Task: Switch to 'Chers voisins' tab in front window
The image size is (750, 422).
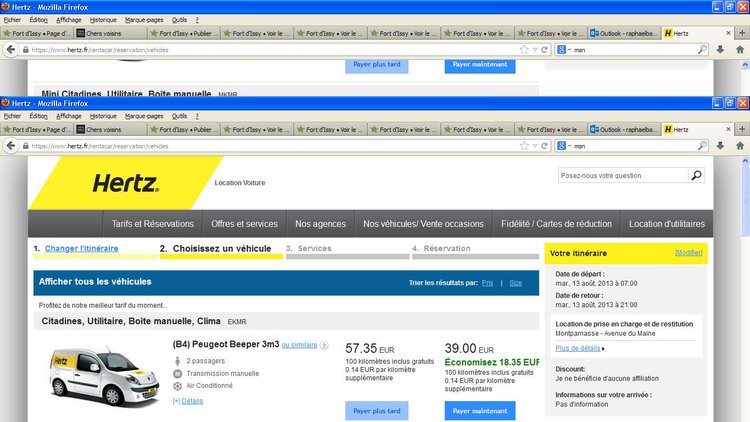Action: 110,129
